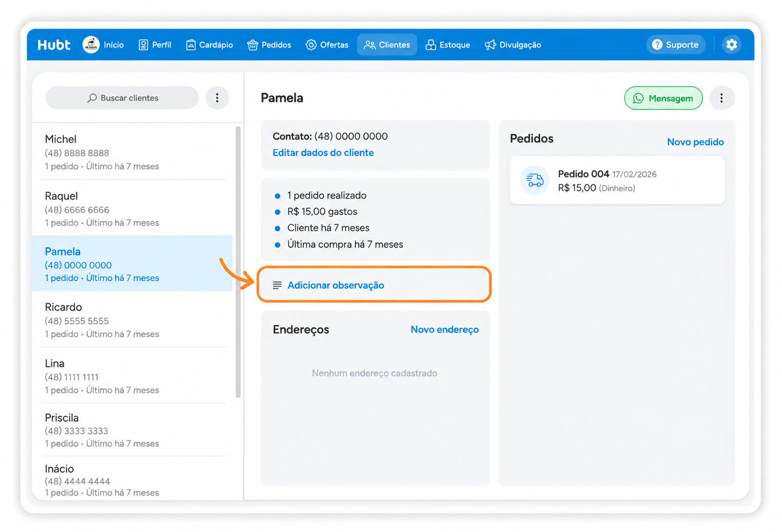Select client Michel in the list
782x532 pixels.
pyautogui.click(x=133, y=152)
